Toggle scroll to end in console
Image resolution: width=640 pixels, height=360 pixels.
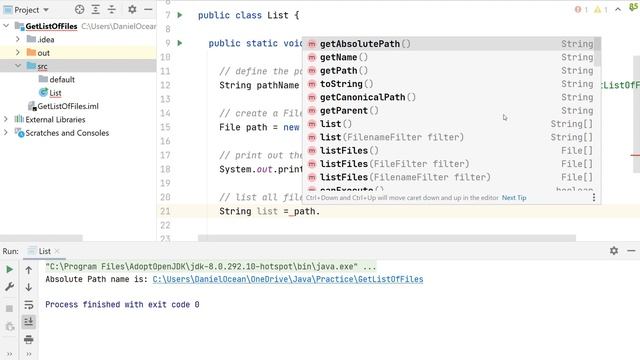click(x=29, y=322)
